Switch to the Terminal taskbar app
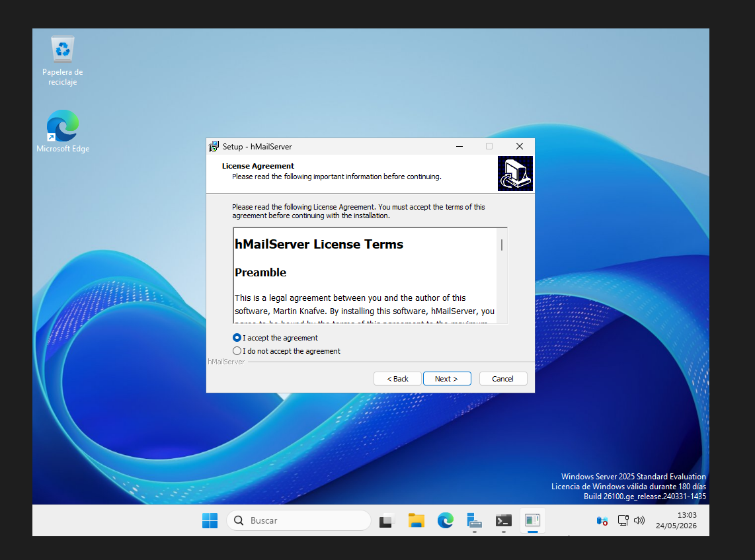 tap(504, 520)
